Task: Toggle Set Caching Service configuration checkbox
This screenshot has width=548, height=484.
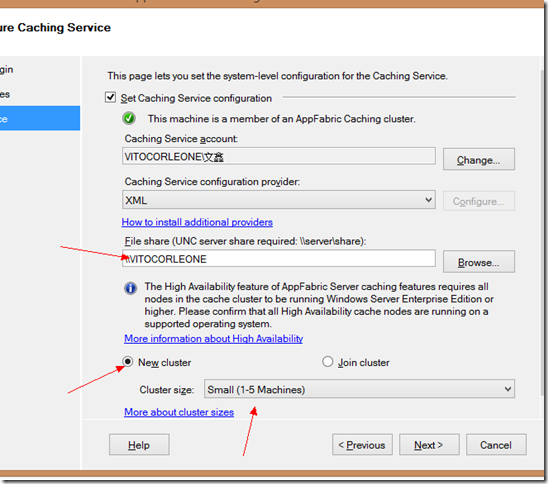Action: [x=110, y=97]
